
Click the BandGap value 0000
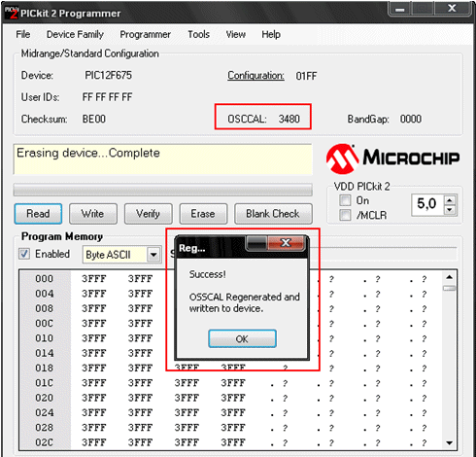[x=411, y=119]
